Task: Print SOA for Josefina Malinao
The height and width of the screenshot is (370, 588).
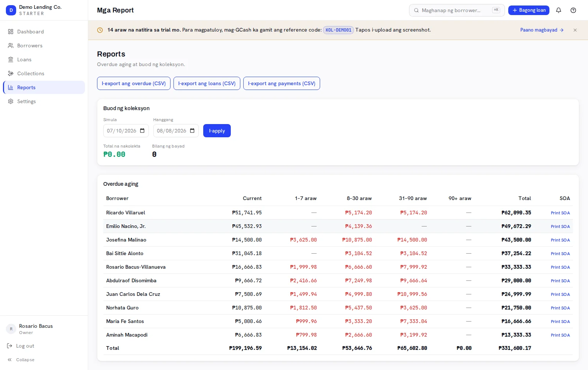Action: [560, 240]
